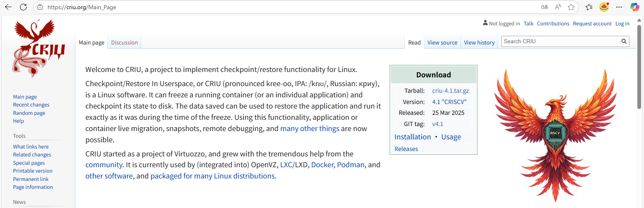Click the 25 Mar 2025 release date
This screenshot has height=208, width=644.
448,113
